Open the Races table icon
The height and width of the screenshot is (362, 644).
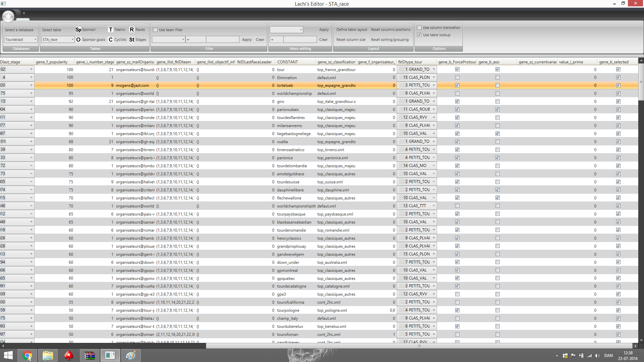pyautogui.click(x=132, y=29)
